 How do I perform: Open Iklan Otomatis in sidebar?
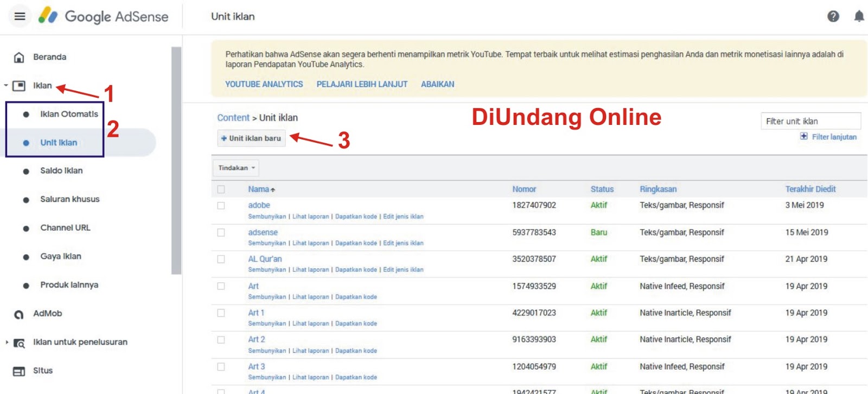point(69,114)
